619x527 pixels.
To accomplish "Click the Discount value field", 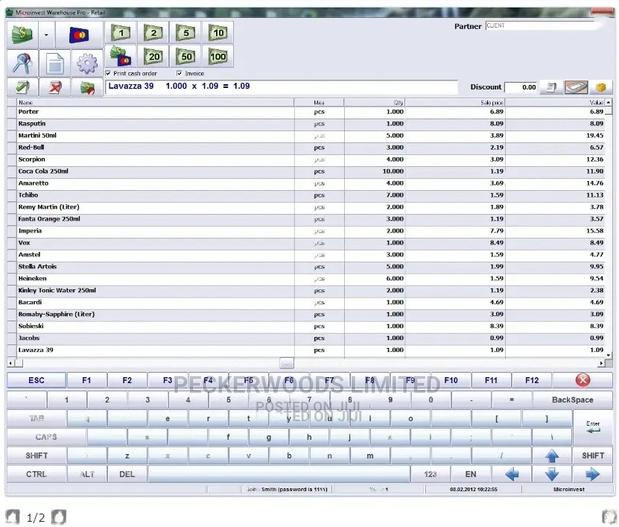I will pos(521,87).
